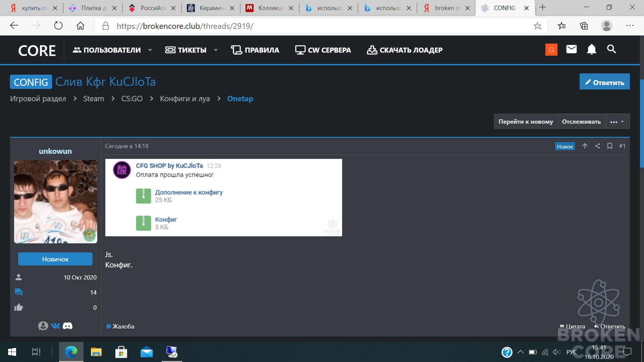The width and height of the screenshot is (644, 362).
Task: Open the mail inbox envelope icon
Action: point(571,50)
